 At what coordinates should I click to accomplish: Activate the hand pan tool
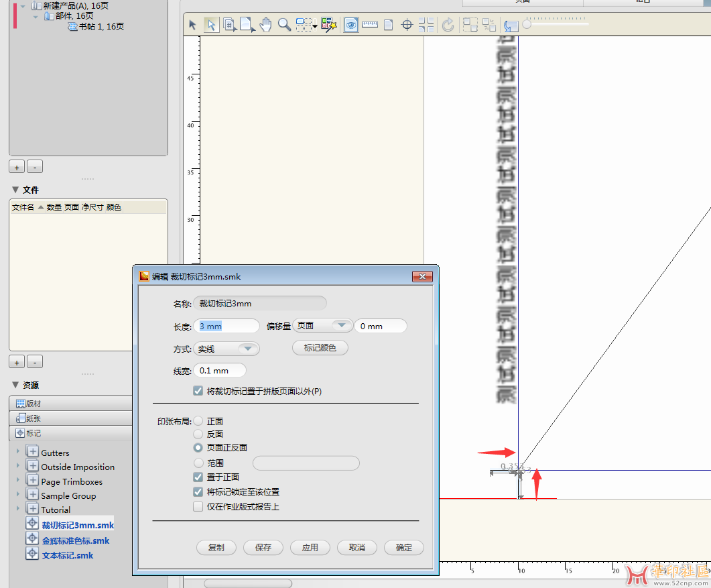coord(266,25)
